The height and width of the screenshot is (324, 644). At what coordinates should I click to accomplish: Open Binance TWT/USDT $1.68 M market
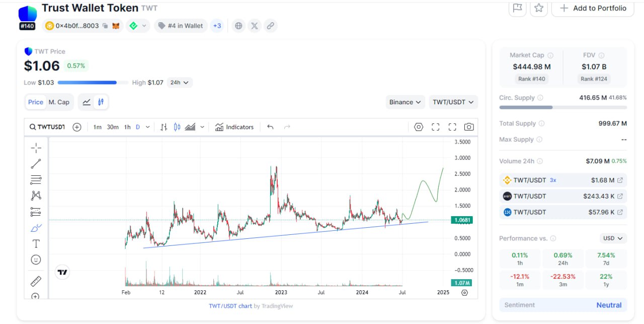[x=563, y=180]
